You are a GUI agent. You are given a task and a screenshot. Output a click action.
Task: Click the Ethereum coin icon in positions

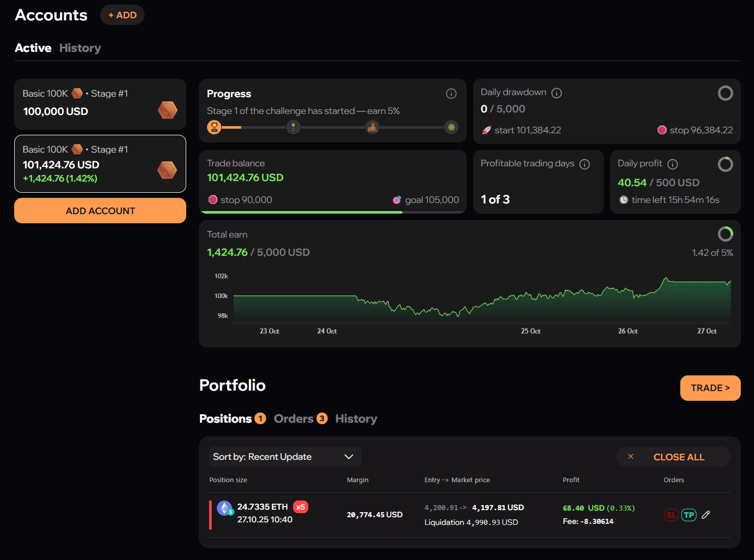(x=224, y=508)
